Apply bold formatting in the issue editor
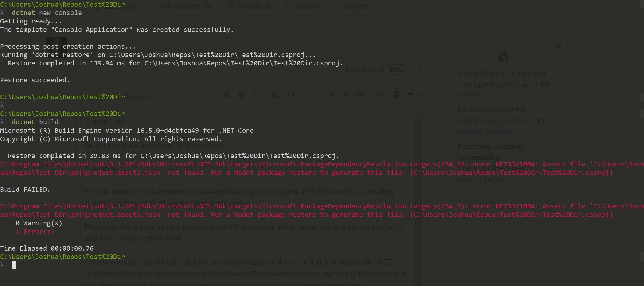This screenshot has height=286, width=644. click(x=240, y=95)
